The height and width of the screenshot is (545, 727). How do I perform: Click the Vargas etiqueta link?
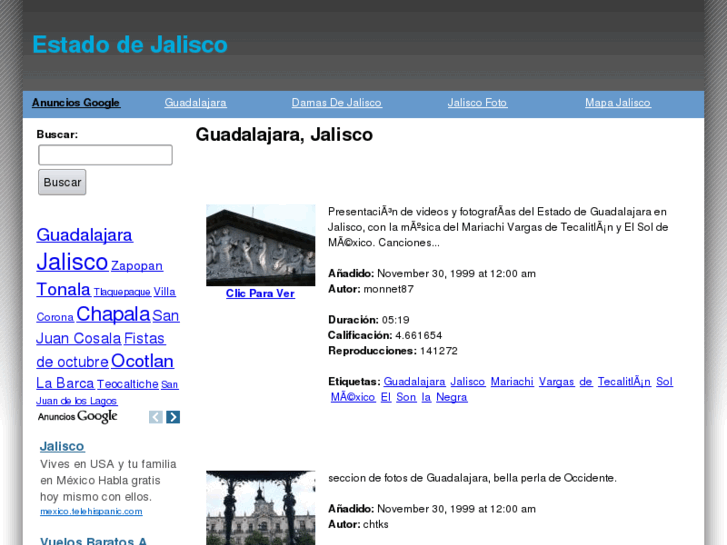[556, 382]
